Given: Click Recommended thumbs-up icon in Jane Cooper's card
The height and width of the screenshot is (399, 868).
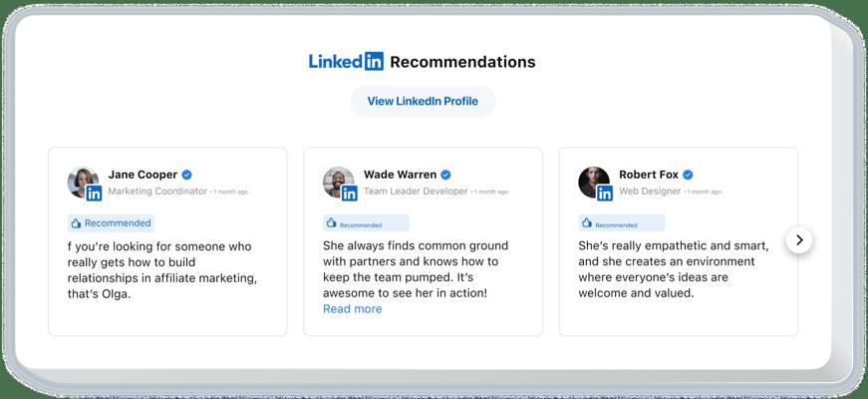Looking at the screenshot, I should (76, 222).
